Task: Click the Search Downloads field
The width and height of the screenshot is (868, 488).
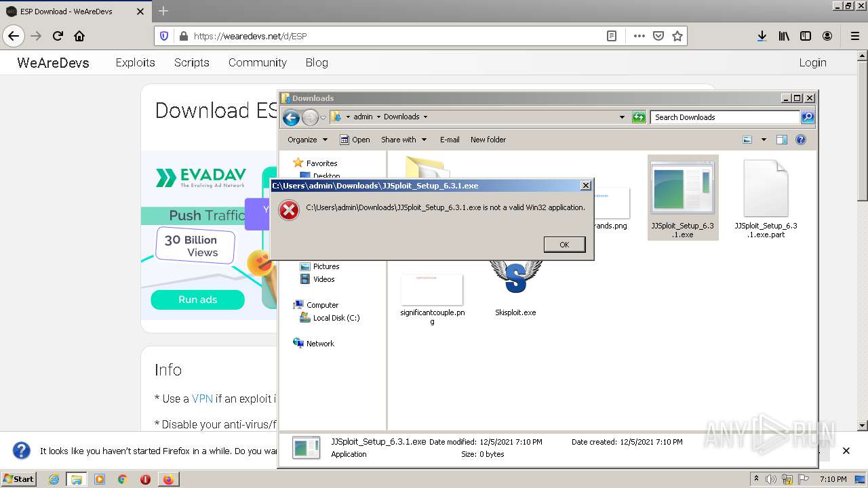Action: click(x=724, y=117)
